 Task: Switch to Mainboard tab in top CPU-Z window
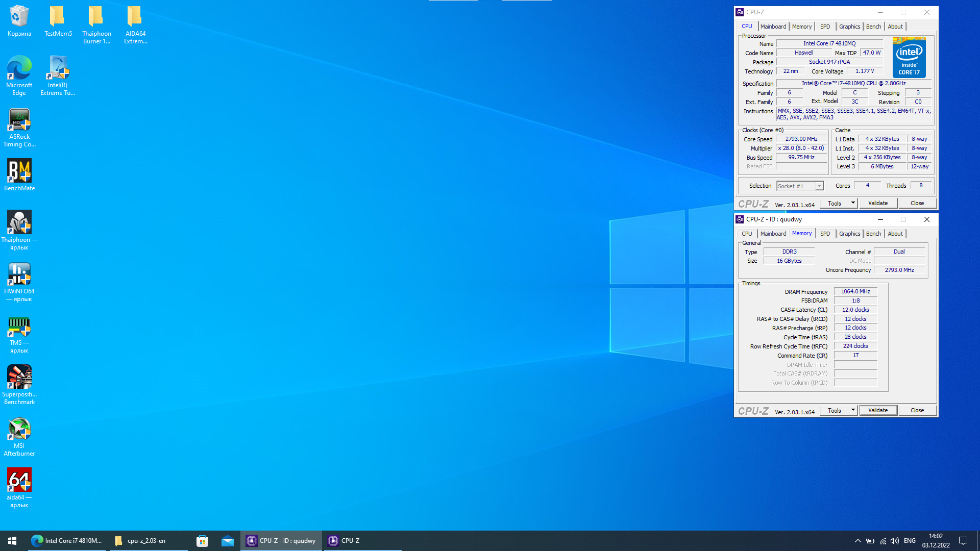point(773,27)
